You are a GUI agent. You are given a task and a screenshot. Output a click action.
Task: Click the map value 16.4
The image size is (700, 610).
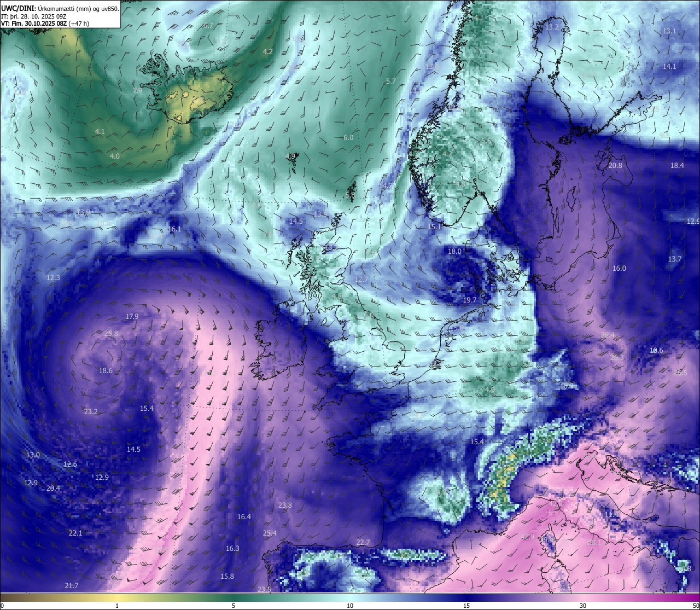[244, 516]
